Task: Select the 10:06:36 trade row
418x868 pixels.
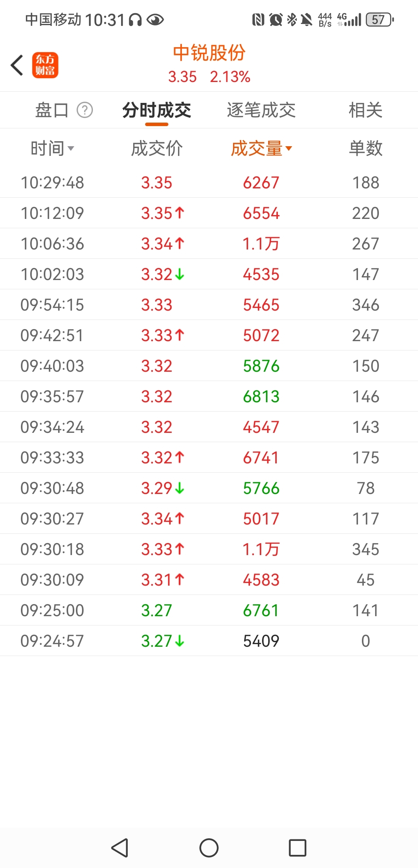Action: click(x=209, y=244)
